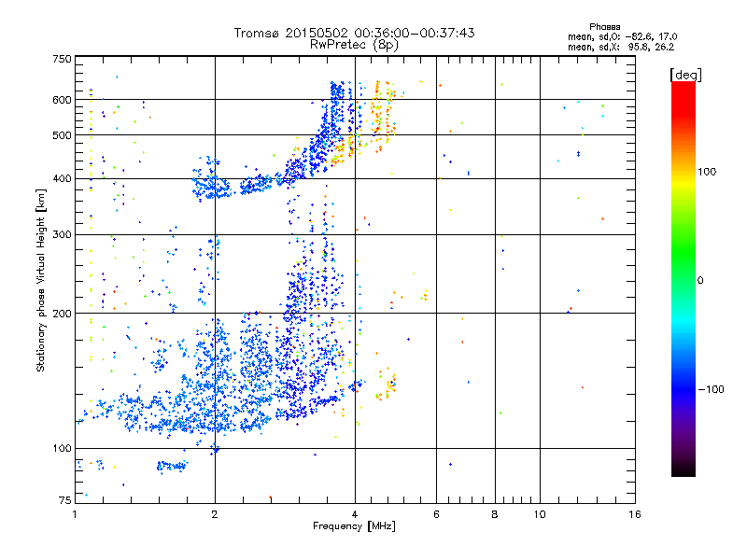This screenshot has height=560, width=747.
Task: Click the y-axis tick label '600'
Action: coord(62,100)
